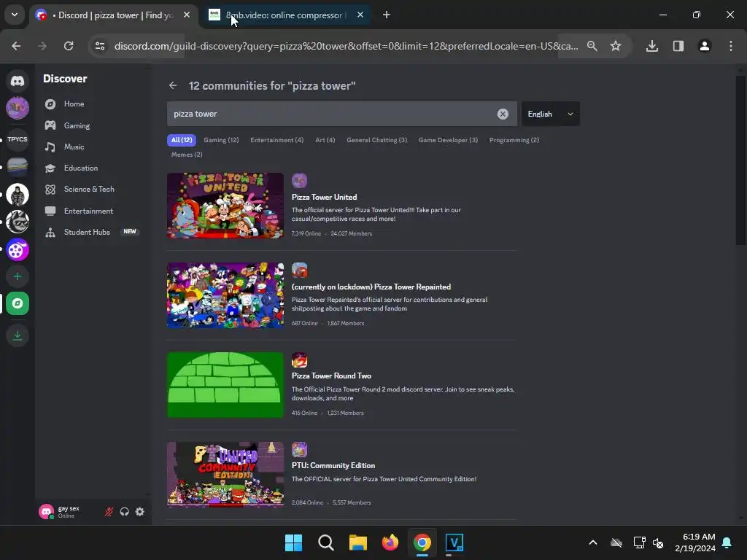
Task: Open site information icon in address bar
Action: pos(99,46)
